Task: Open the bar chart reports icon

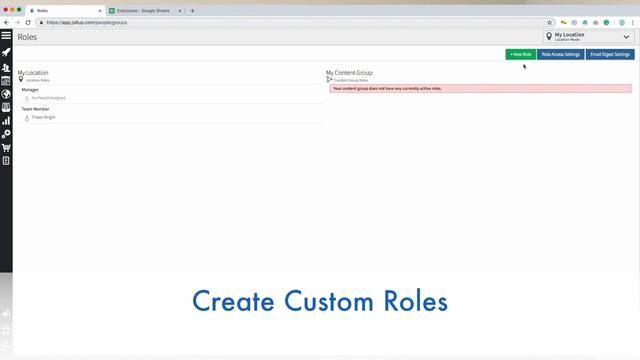Action: (6, 121)
